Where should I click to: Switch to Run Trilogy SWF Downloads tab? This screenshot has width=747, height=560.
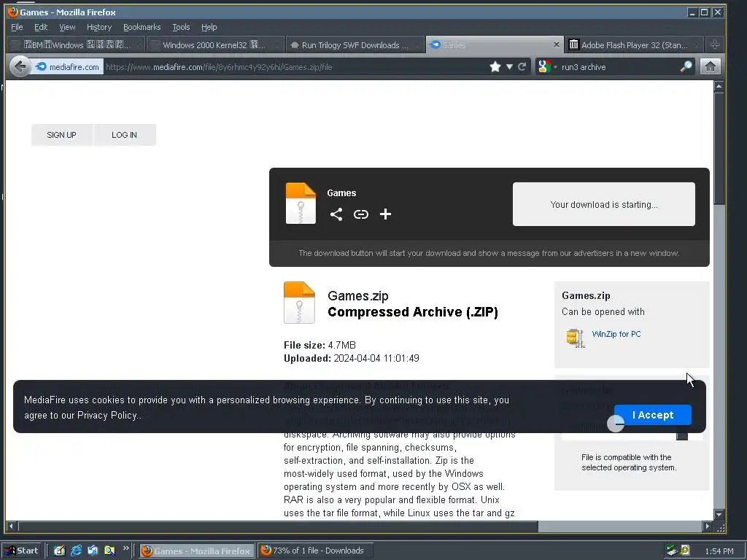click(x=355, y=44)
